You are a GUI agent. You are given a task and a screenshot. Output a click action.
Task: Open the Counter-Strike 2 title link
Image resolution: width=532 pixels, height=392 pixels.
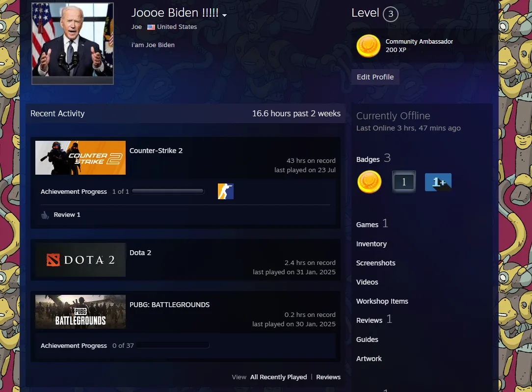156,151
